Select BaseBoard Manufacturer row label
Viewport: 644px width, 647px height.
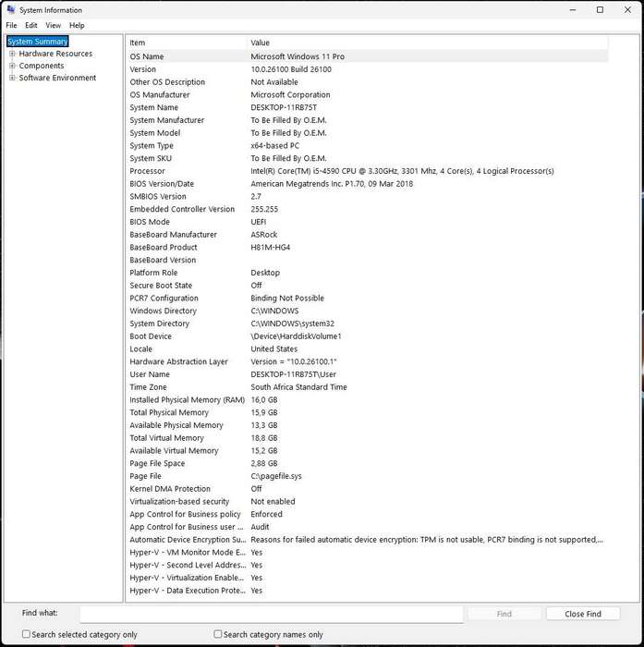(x=174, y=235)
